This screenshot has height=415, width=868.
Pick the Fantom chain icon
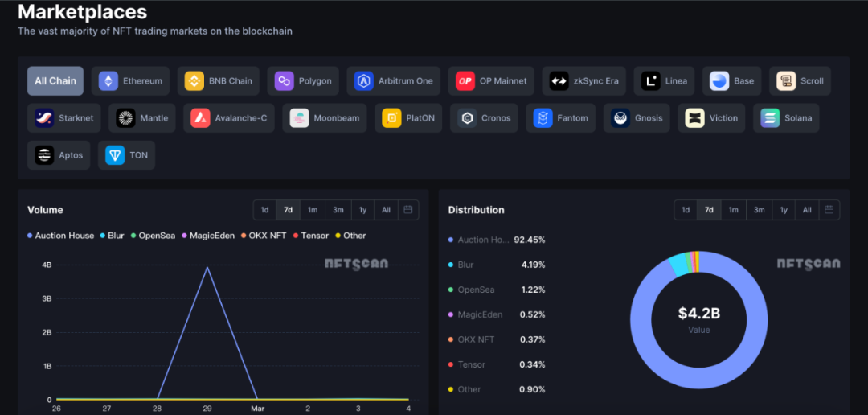[x=543, y=118]
